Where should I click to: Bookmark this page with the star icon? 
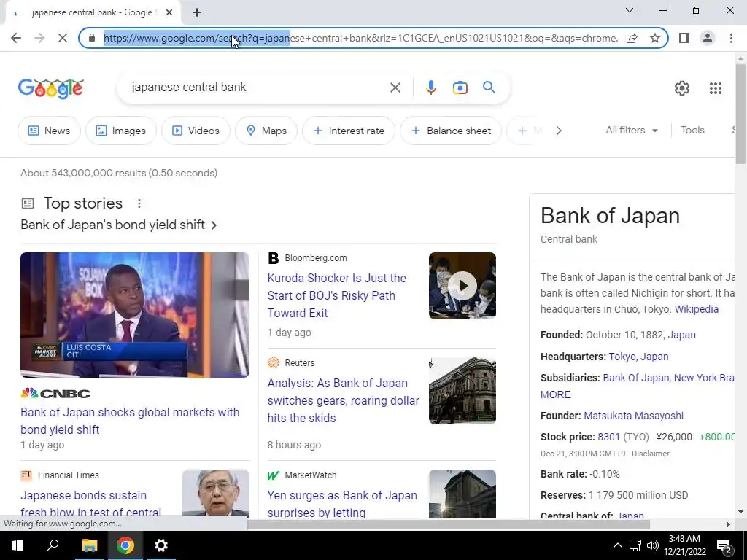coord(655,38)
